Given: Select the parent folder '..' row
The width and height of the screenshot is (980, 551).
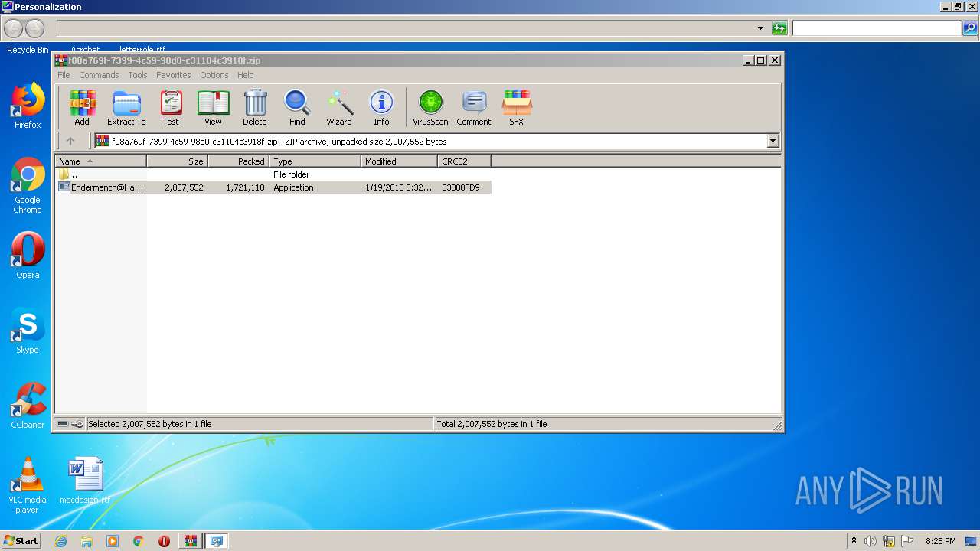Looking at the screenshot, I should (273, 174).
